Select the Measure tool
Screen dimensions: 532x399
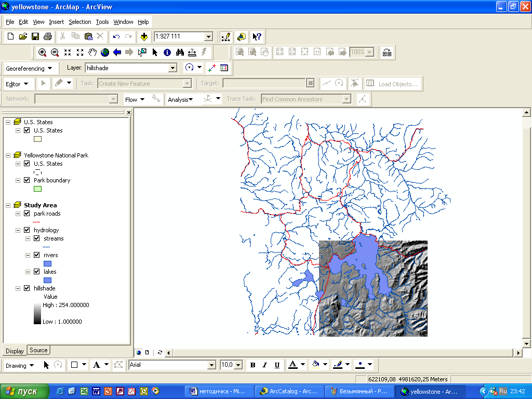point(192,52)
